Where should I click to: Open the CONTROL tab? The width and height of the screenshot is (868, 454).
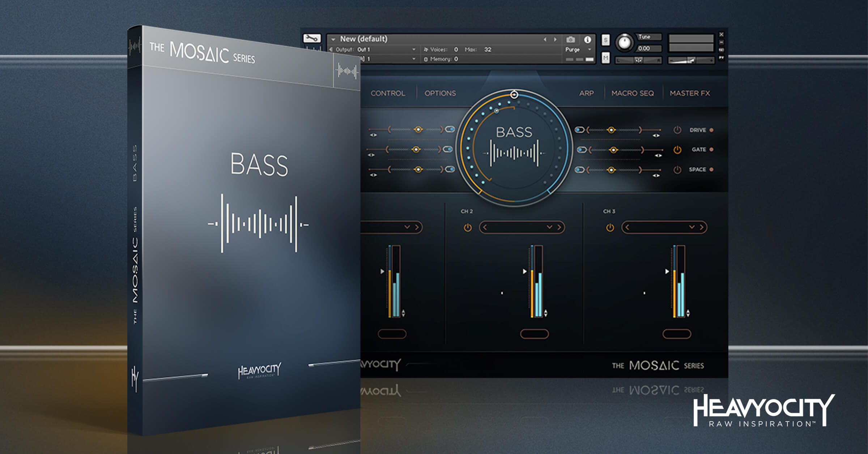click(x=388, y=93)
